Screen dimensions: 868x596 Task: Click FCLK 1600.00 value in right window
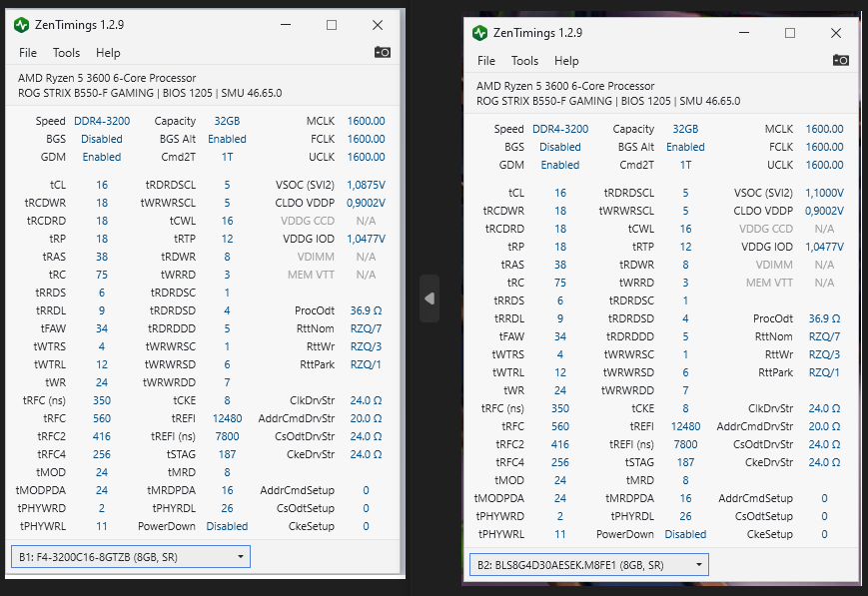click(x=824, y=147)
